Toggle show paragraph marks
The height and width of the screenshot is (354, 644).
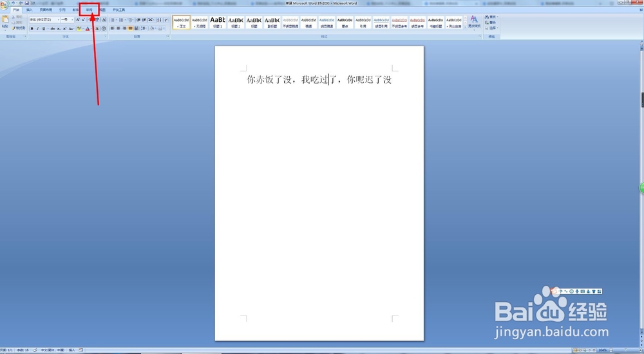click(166, 20)
